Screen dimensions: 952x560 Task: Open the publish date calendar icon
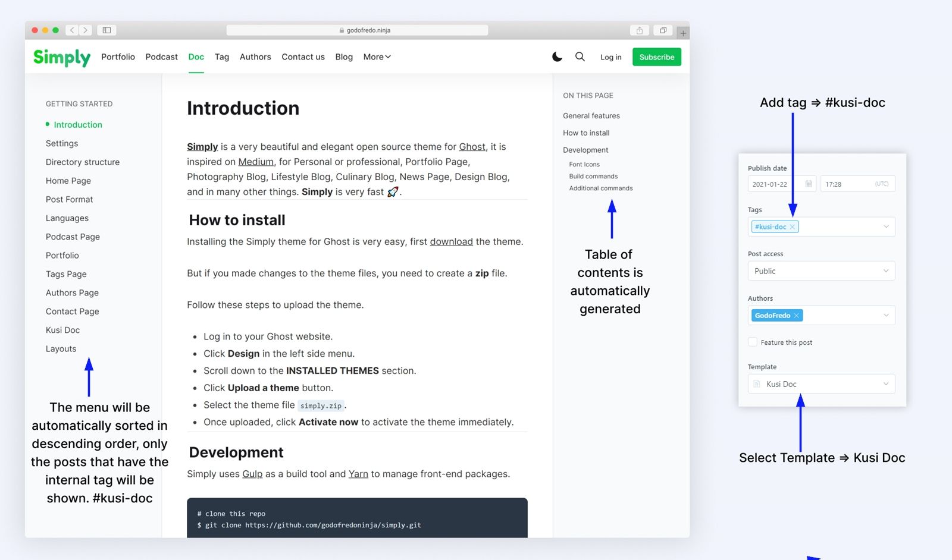point(809,184)
